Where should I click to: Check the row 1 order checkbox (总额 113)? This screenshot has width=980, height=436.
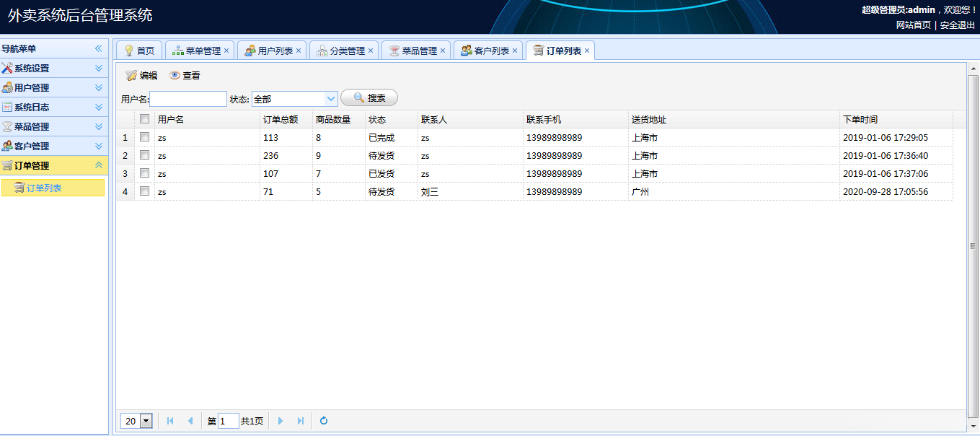[x=144, y=137]
